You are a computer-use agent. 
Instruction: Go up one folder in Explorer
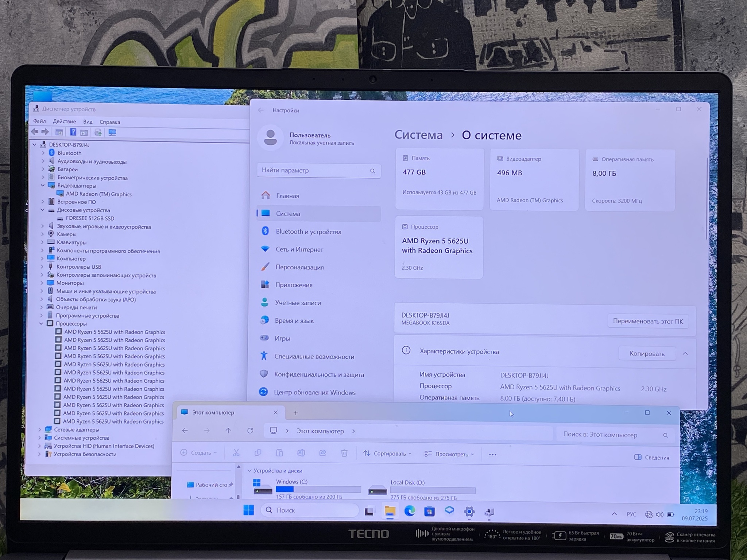228,431
